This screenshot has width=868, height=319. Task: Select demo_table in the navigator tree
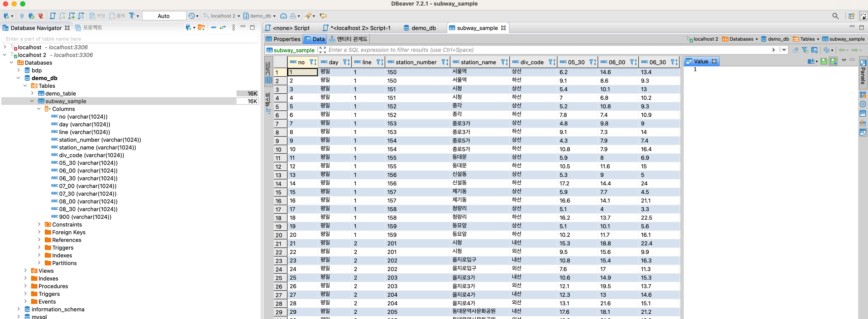61,93
